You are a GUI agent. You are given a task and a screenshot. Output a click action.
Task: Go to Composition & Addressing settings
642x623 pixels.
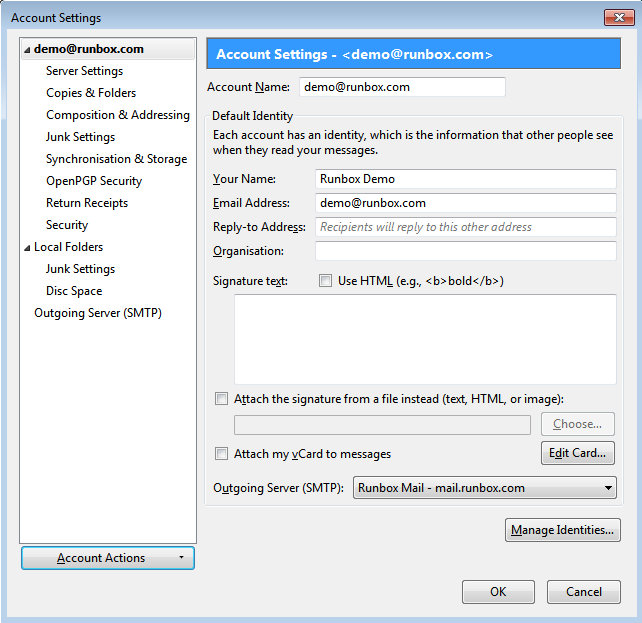tap(117, 115)
